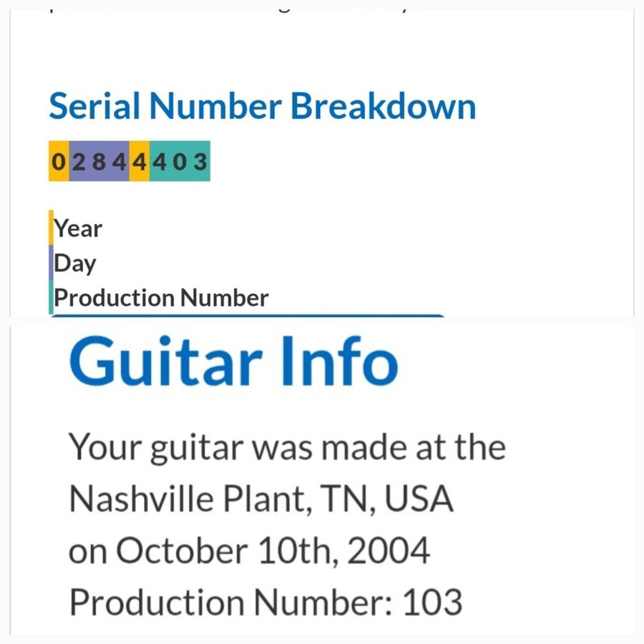The height and width of the screenshot is (644, 644).
Task: Click the digit 8 in serial number
Action: (99, 162)
